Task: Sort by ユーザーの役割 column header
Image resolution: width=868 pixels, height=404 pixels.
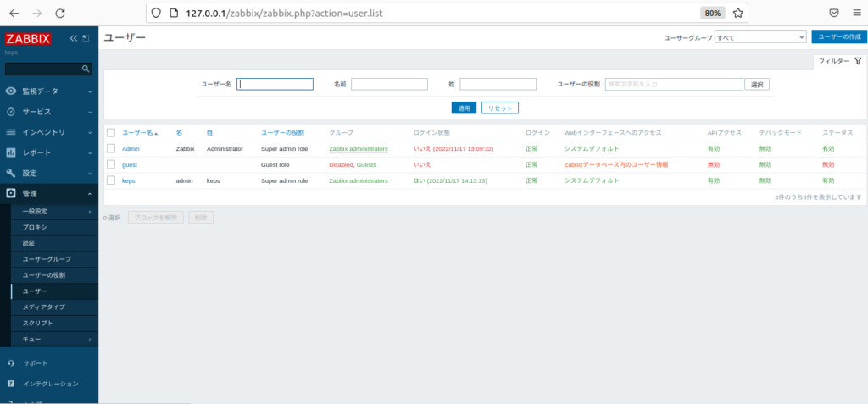Action: tap(282, 133)
